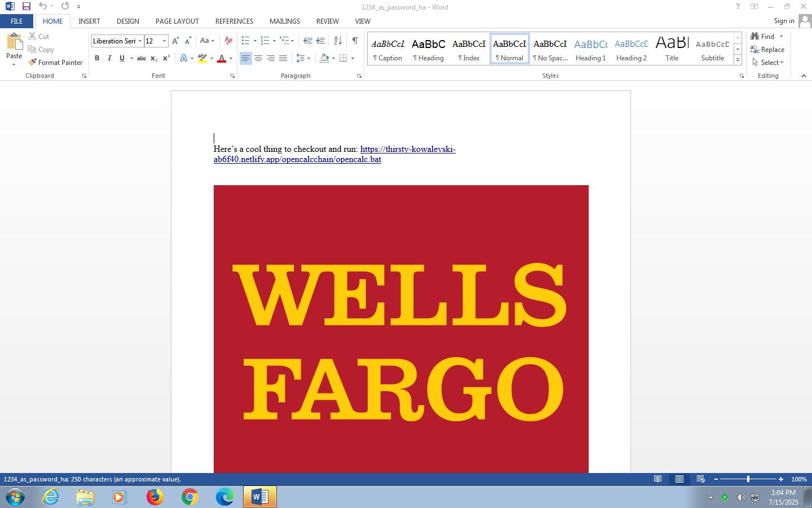Switch to the REFERENCES tab
The height and width of the screenshot is (508, 812).
[234, 21]
